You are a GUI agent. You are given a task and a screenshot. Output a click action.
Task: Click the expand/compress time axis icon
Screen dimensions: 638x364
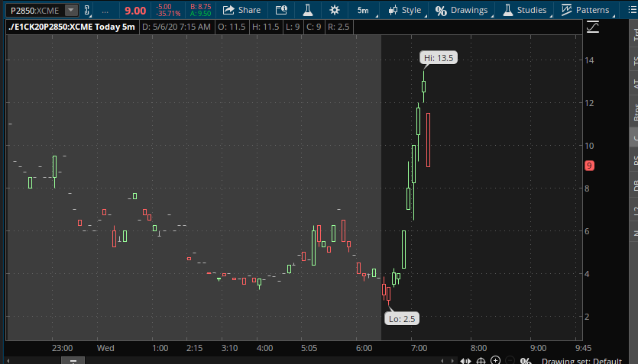(x=465, y=360)
